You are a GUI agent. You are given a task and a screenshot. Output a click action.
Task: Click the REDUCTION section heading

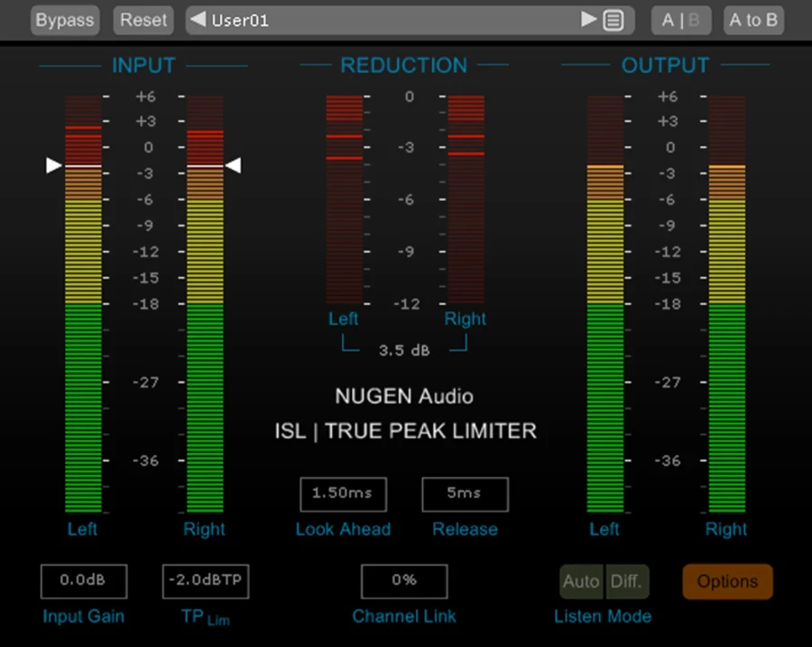pyautogui.click(x=404, y=65)
